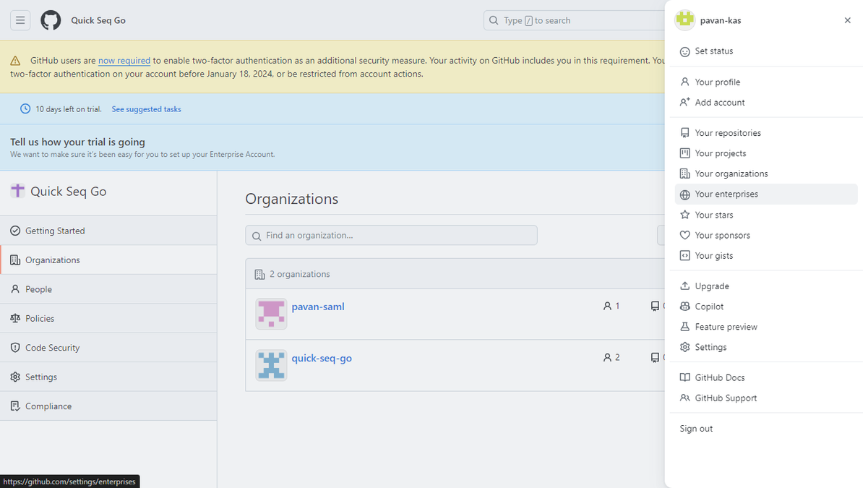Screen dimensions: 868x488
Task: Click the quick-seq-go member count 2
Action: click(611, 357)
